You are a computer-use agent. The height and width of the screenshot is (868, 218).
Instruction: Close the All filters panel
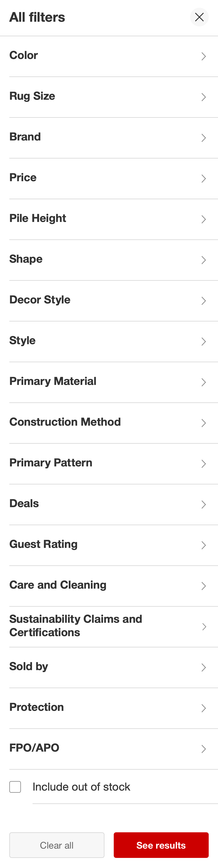pyautogui.click(x=199, y=17)
